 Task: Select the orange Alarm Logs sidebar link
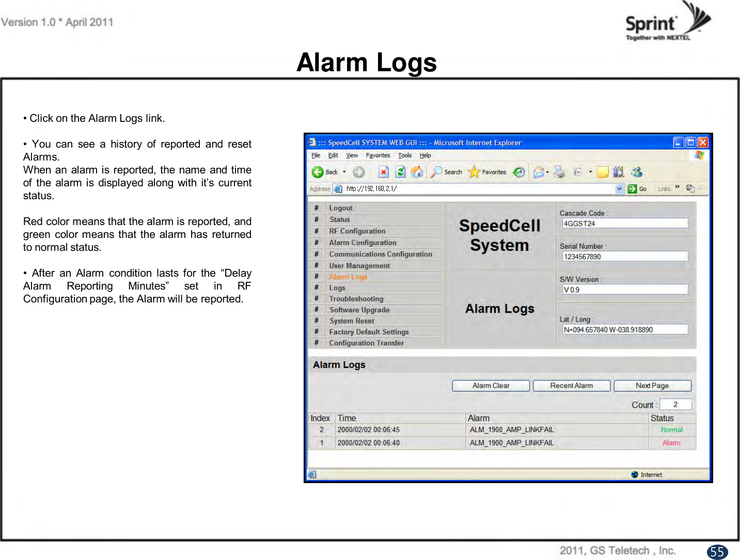pos(348,277)
